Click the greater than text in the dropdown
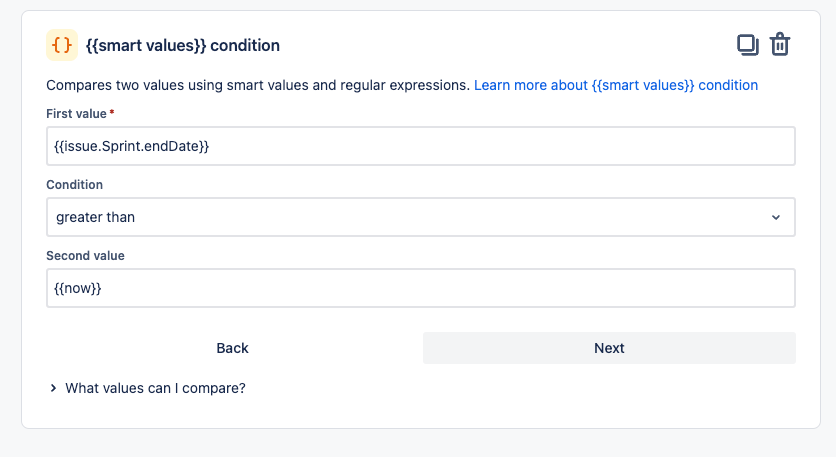 point(95,218)
